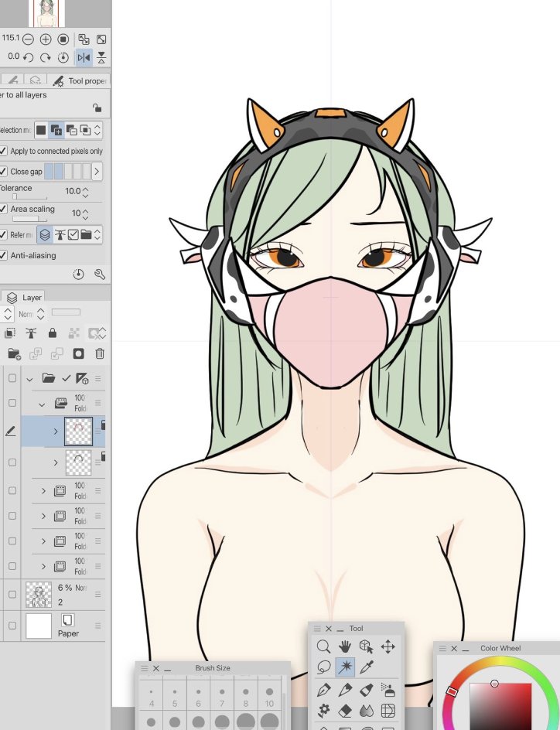The width and height of the screenshot is (560, 730).
Task: Set as reference layer lighthouse icon
Action: (x=31, y=333)
